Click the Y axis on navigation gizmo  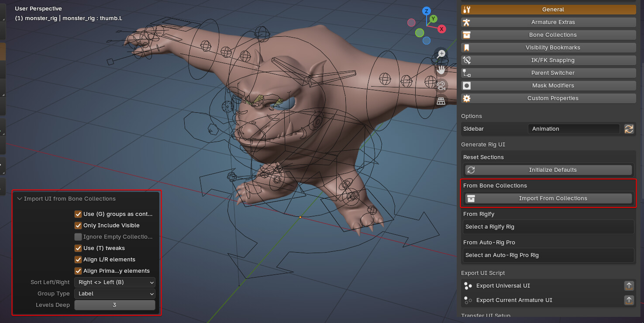point(433,19)
